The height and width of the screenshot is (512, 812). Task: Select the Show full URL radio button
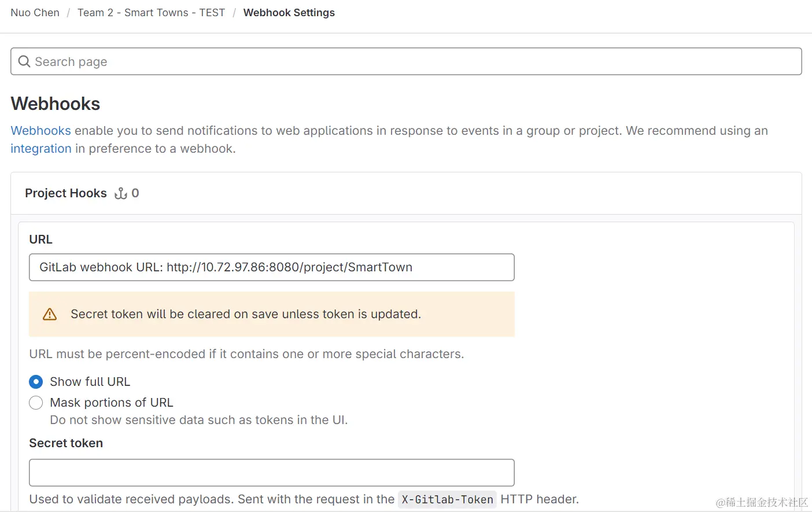coord(36,382)
